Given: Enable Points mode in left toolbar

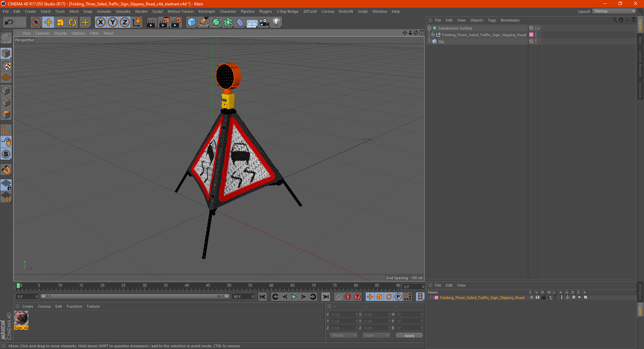Looking at the screenshot, I should click(6, 90).
